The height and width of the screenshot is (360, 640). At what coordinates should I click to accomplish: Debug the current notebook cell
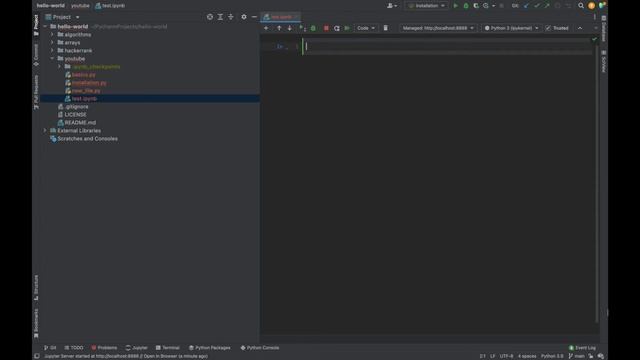313,28
